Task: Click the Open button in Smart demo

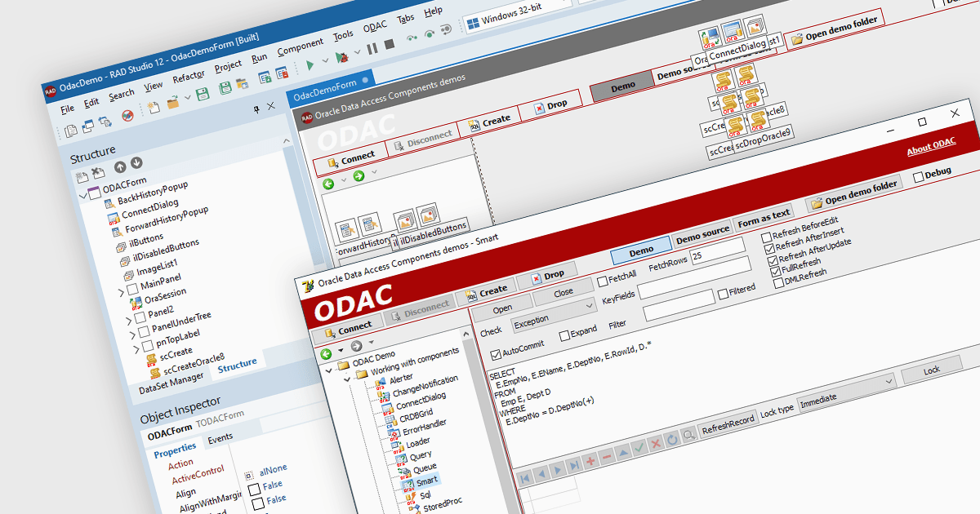Action: click(502, 308)
